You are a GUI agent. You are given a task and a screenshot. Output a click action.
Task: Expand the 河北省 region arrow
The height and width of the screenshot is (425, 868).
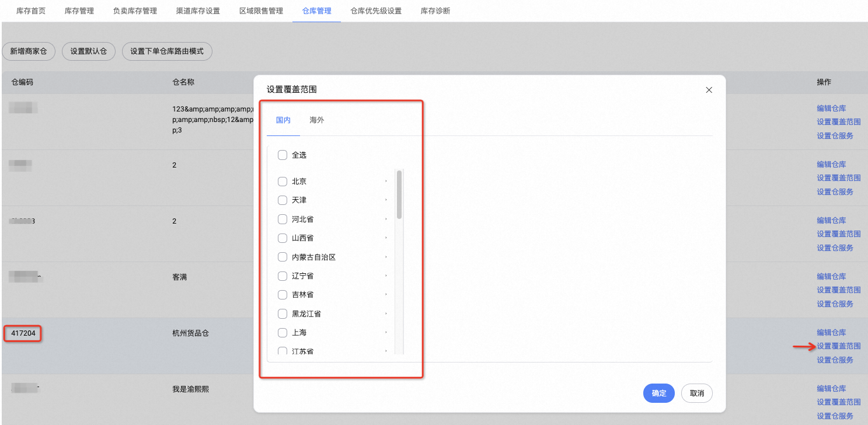click(x=386, y=220)
